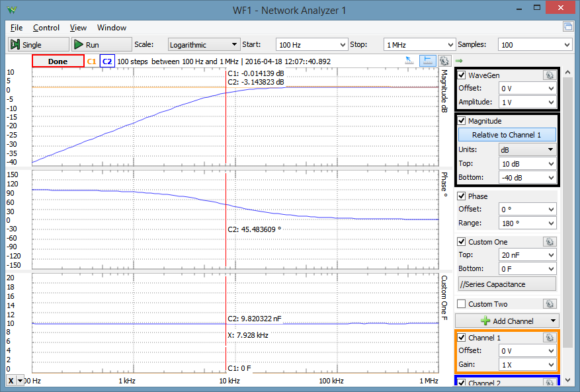Expand the Stop frequency dropdown

click(x=418, y=45)
